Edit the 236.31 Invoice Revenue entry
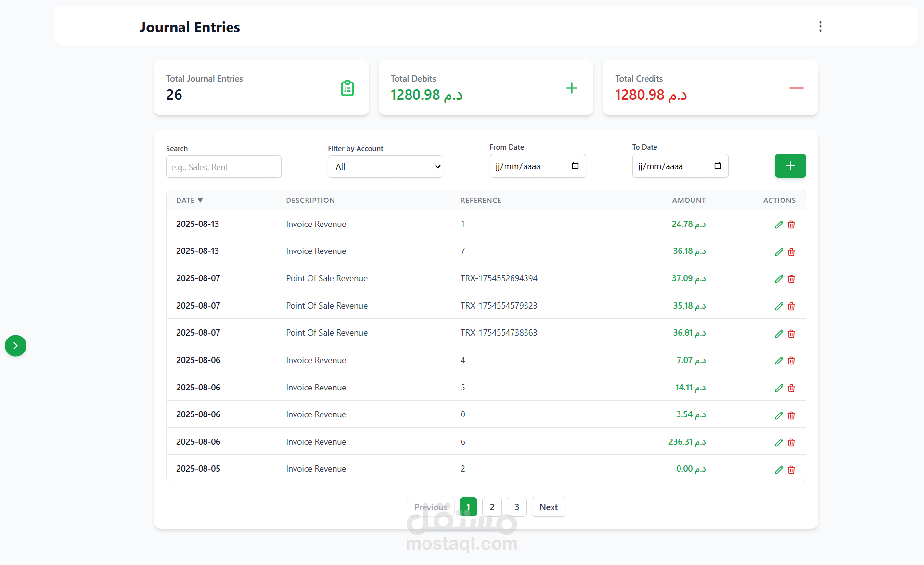This screenshot has width=924, height=565. click(779, 442)
